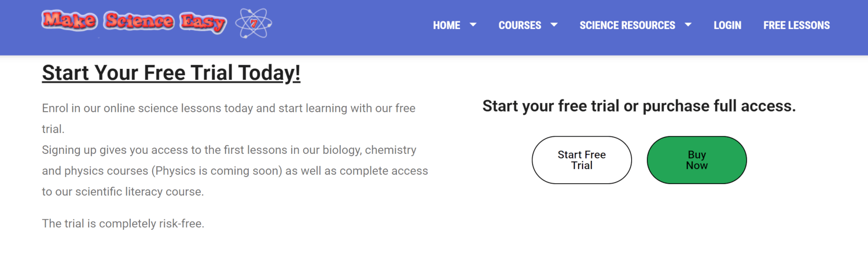This screenshot has width=868, height=265.
Task: Click the Start Free Trial button
Action: pyautogui.click(x=582, y=160)
